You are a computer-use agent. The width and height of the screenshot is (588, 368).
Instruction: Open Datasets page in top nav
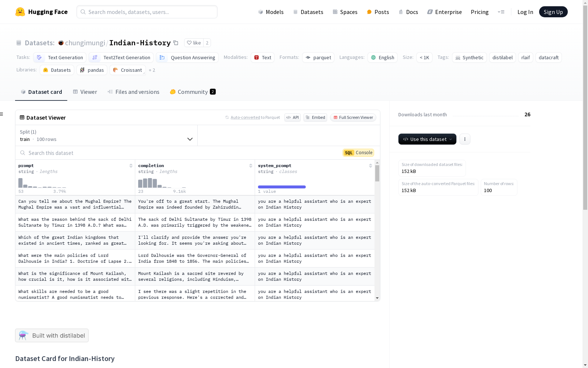[308, 12]
